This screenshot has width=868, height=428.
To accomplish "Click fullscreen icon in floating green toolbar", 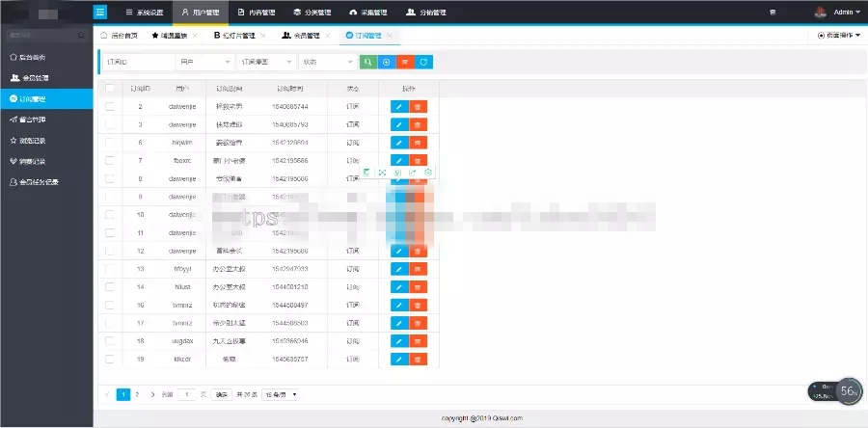I will 382,173.
